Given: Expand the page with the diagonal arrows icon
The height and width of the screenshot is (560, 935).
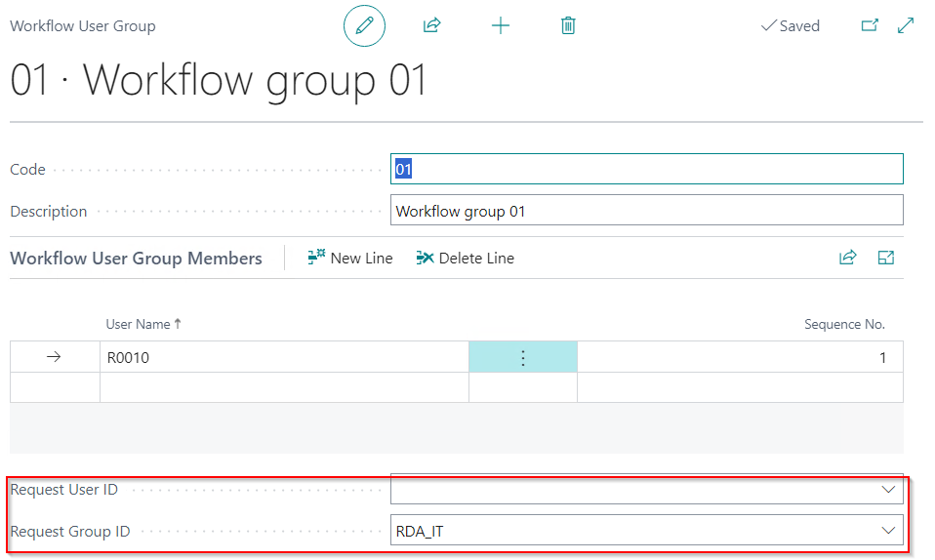Looking at the screenshot, I should [x=906, y=25].
